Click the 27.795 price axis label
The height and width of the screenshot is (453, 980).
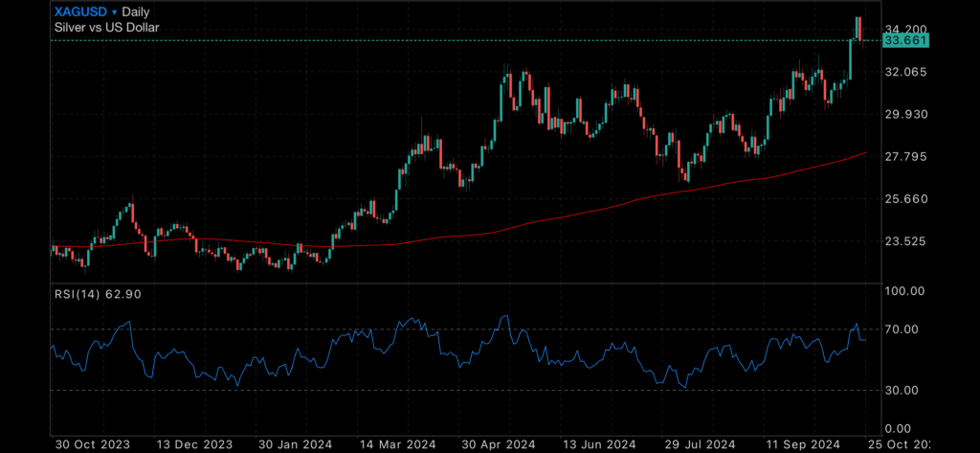(905, 156)
